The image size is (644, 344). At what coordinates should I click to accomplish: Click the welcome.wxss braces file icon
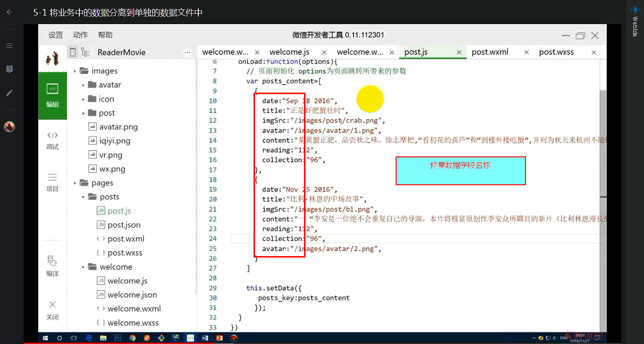click(101, 323)
